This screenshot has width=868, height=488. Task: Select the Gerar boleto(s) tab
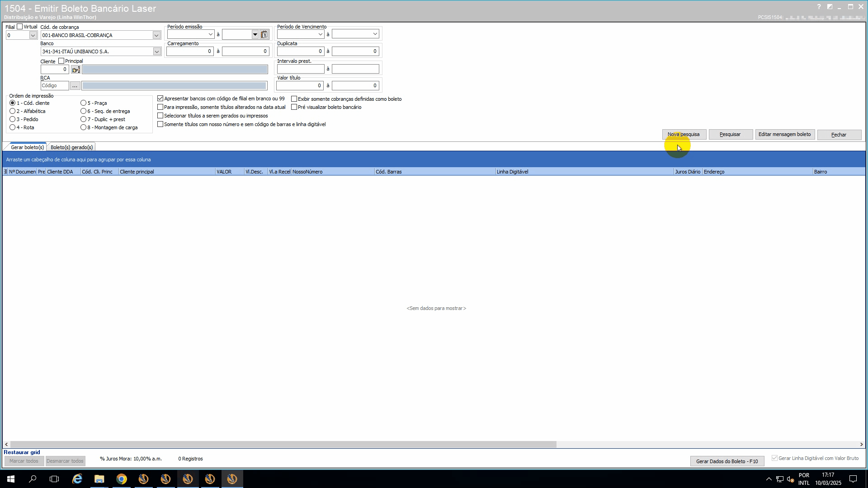click(27, 147)
